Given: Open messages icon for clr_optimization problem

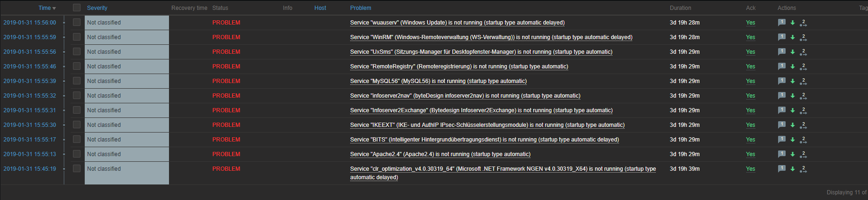Looking at the screenshot, I should click(x=781, y=168).
